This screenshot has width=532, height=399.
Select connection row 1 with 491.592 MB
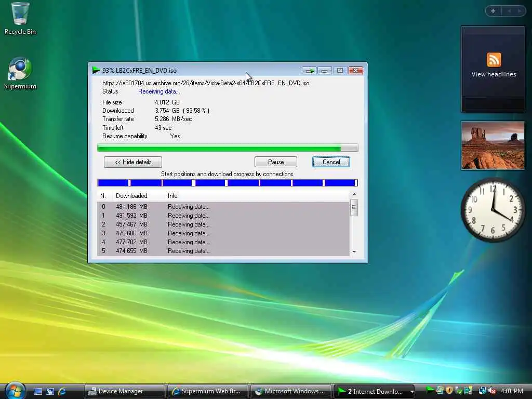pyautogui.click(x=223, y=216)
